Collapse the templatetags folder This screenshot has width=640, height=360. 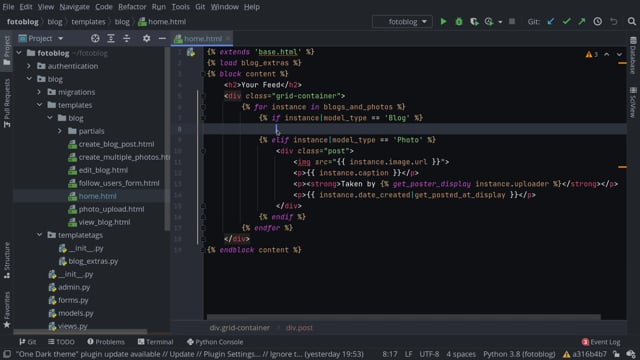39,235
